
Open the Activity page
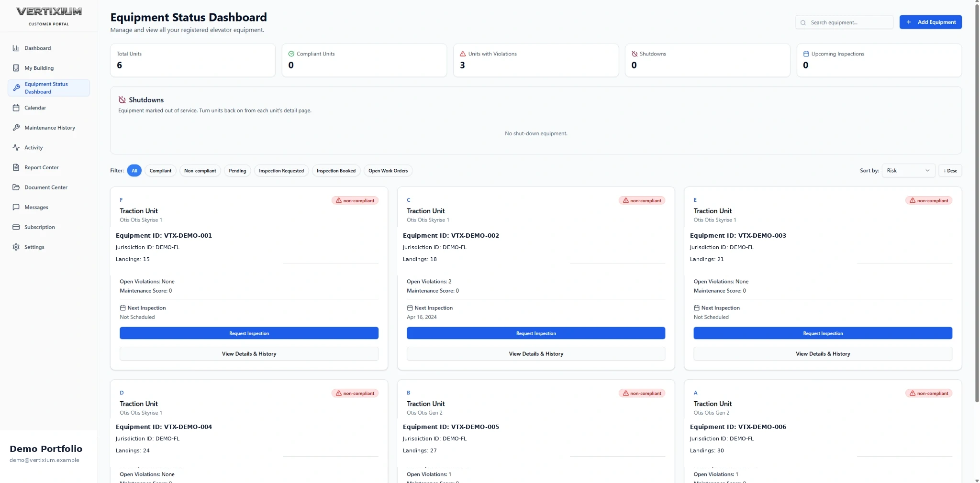49,148
